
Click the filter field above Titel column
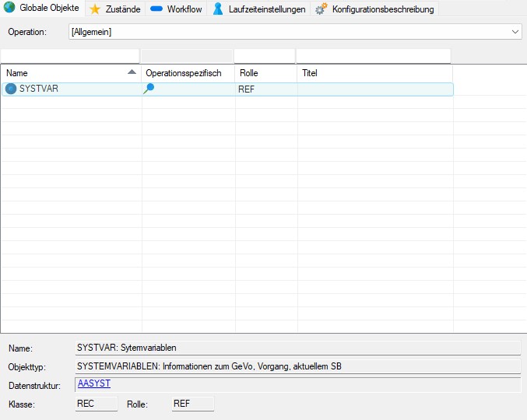pyautogui.click(x=374, y=56)
